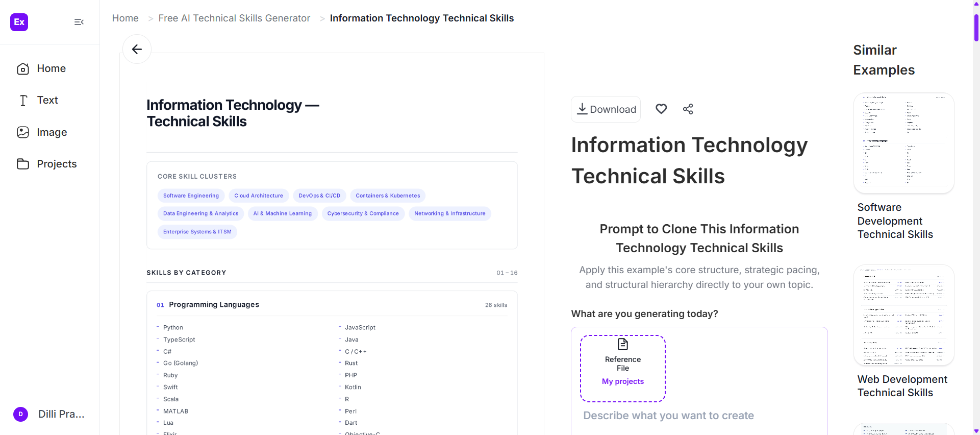Click the Home breadcrumb link
The height and width of the screenshot is (435, 980).
pyautogui.click(x=125, y=18)
